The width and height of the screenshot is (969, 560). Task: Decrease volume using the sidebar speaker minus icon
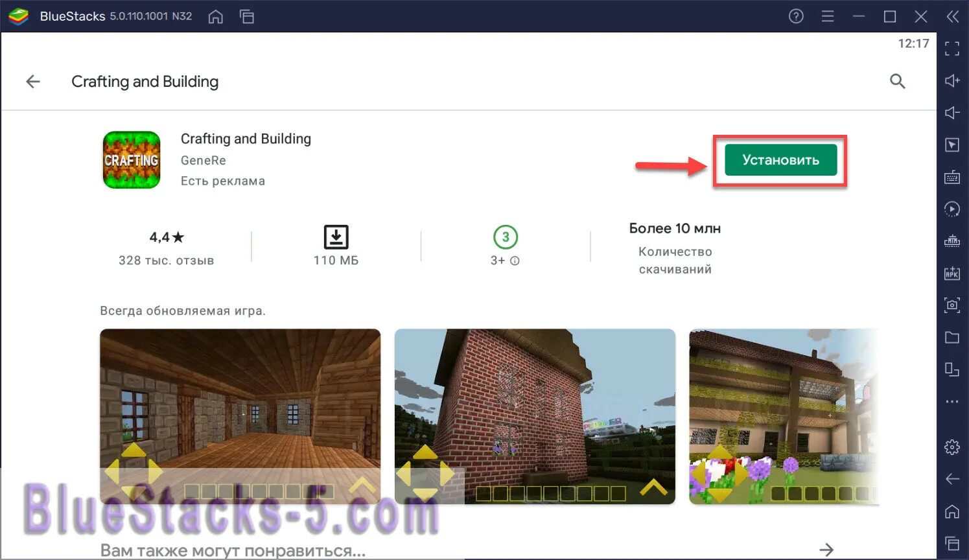tap(952, 113)
